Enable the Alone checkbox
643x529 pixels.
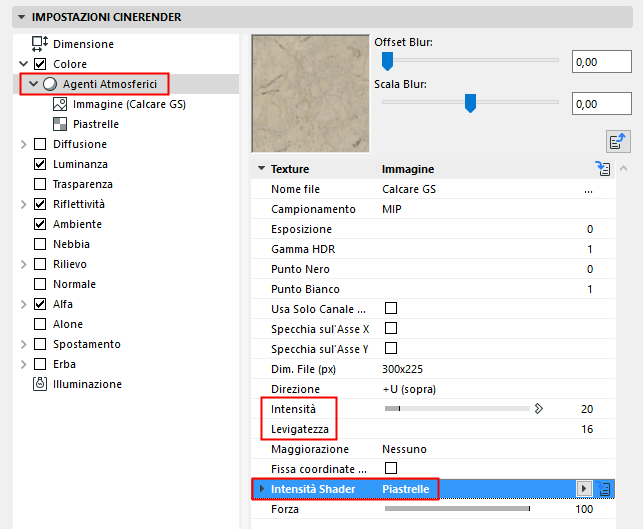(40, 324)
